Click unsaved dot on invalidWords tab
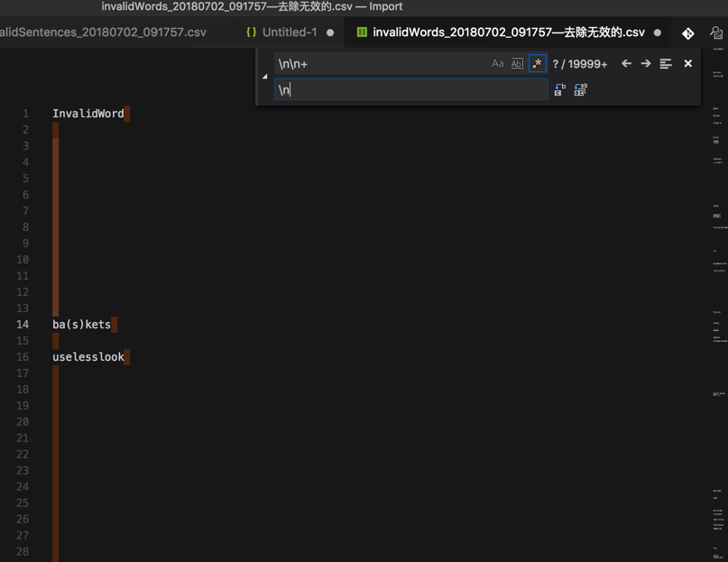The height and width of the screenshot is (562, 728). pyautogui.click(x=658, y=33)
